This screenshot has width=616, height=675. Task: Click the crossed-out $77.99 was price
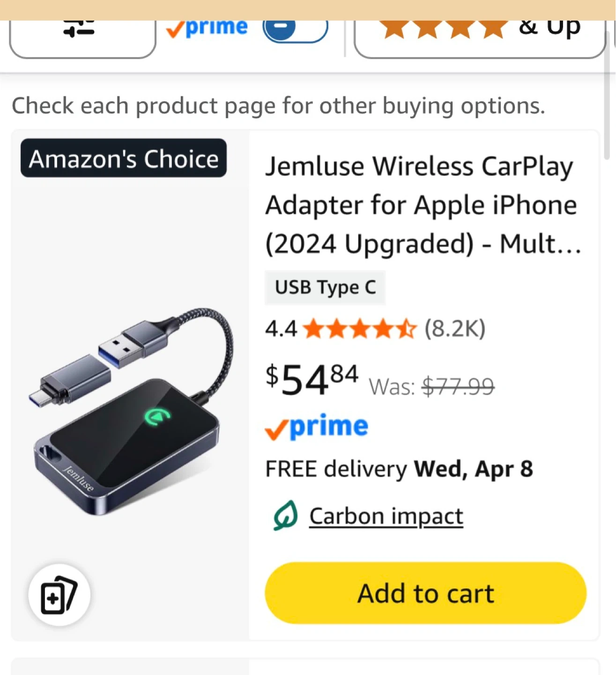tap(458, 387)
